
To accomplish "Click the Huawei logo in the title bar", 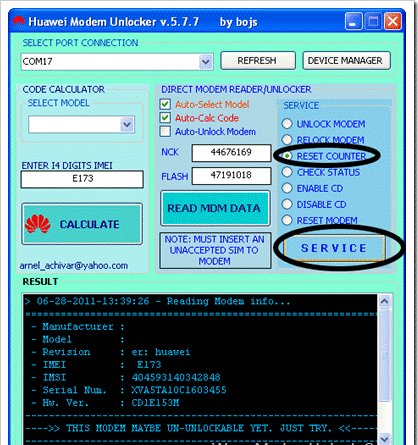I will click(x=18, y=21).
